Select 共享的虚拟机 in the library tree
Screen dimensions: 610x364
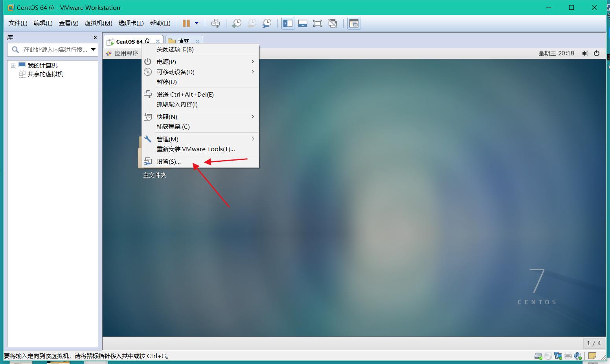click(46, 74)
